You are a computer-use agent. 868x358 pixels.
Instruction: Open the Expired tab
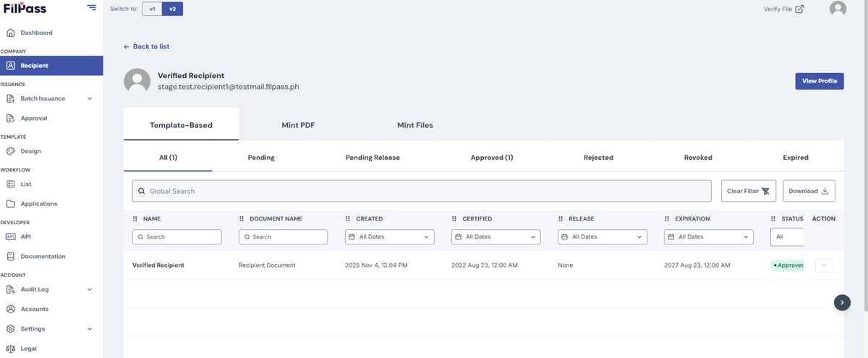[x=796, y=157]
